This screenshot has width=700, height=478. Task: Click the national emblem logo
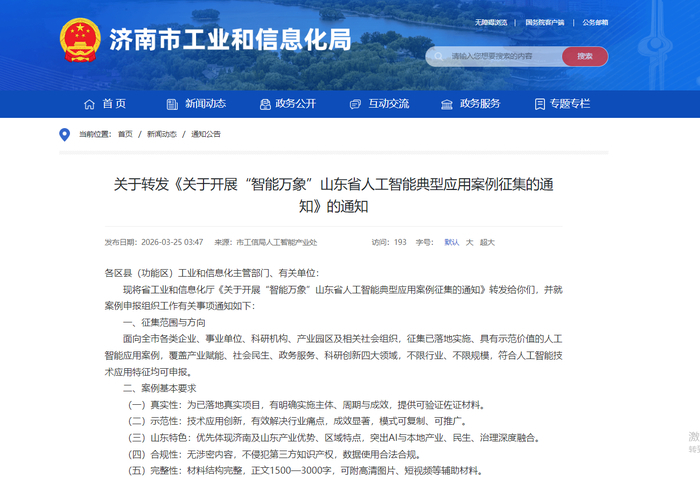(80, 41)
